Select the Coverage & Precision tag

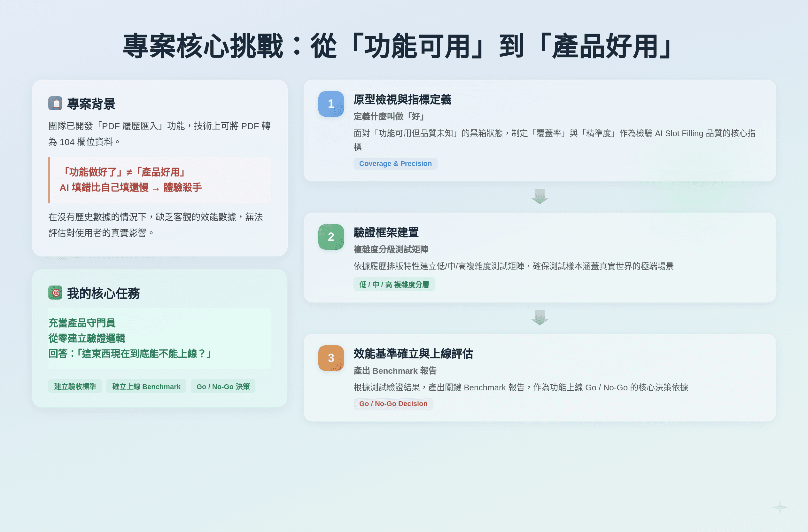pos(395,164)
